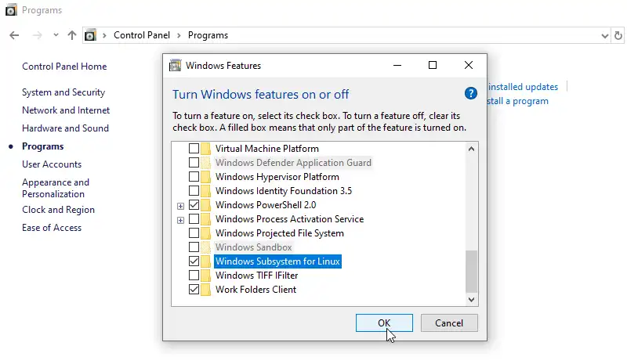Uncheck Work Folders Client checkbox

(194, 290)
